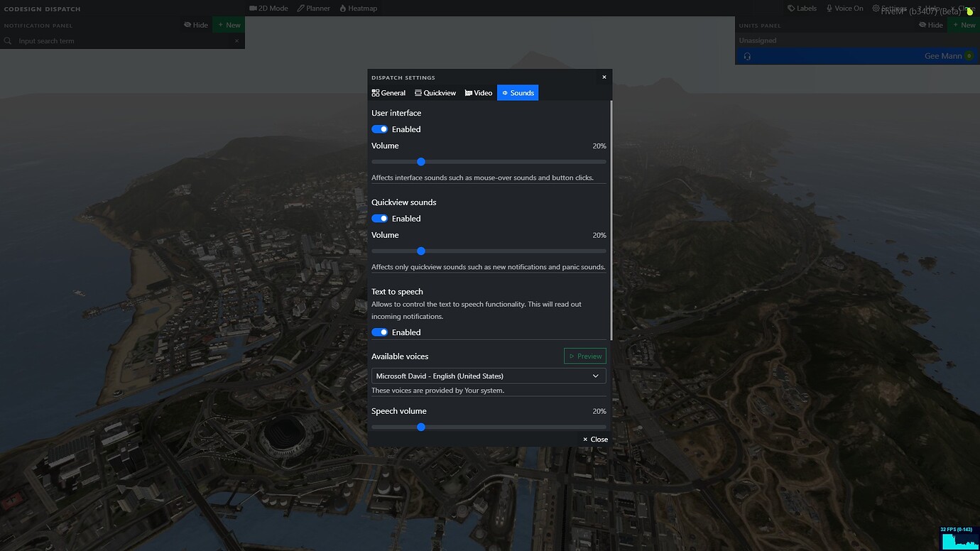The image size is (980, 551).
Task: Adjust the Speech volume slider
Action: coord(420,427)
